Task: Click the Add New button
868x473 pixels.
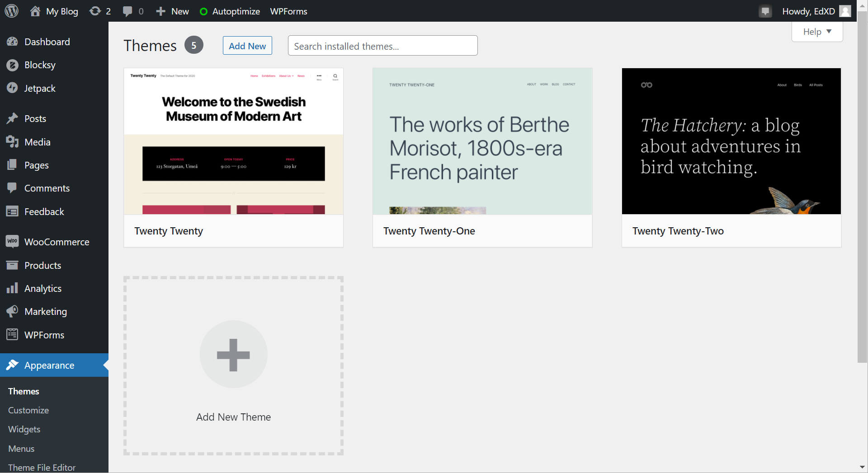Action: [x=247, y=46]
